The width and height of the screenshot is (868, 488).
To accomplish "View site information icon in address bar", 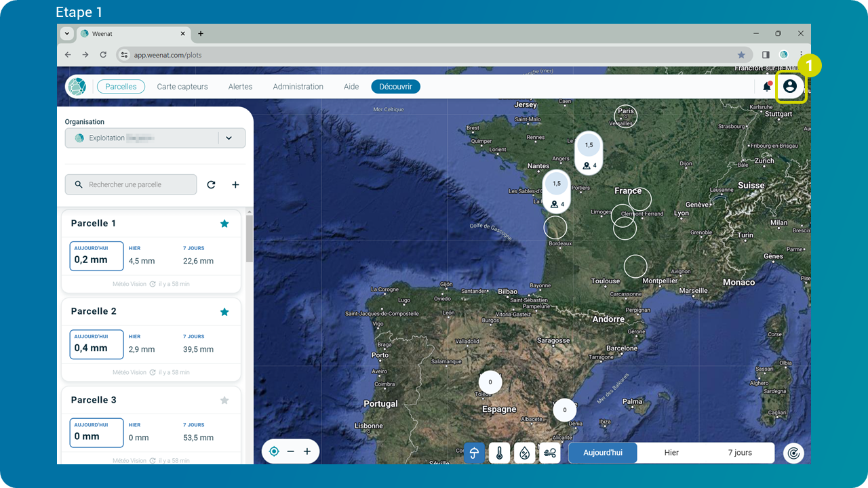I will (x=123, y=55).
